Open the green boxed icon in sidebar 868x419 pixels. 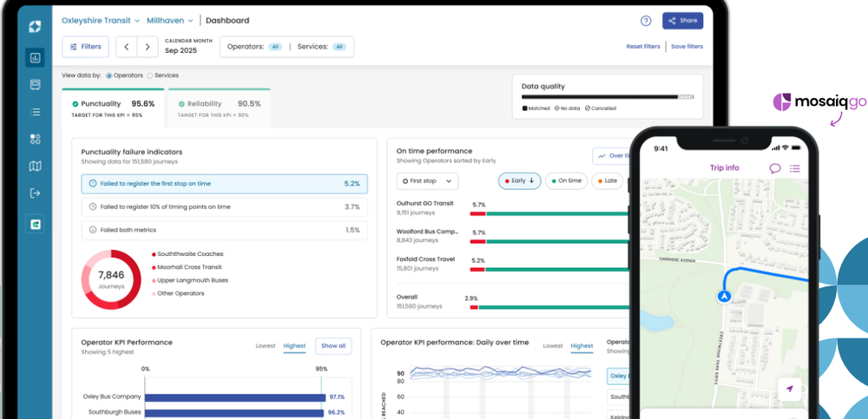pos(35,224)
